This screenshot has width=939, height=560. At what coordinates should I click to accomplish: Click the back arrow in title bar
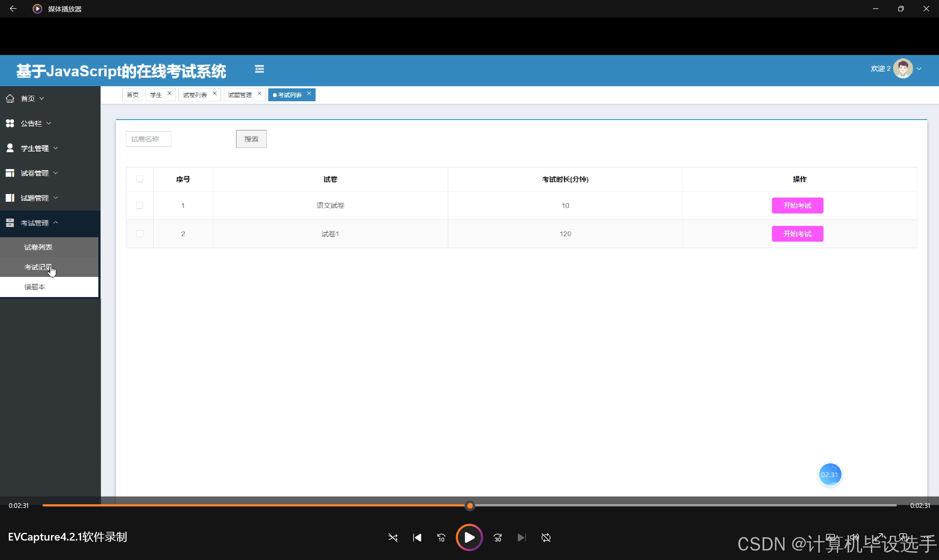pos(13,9)
